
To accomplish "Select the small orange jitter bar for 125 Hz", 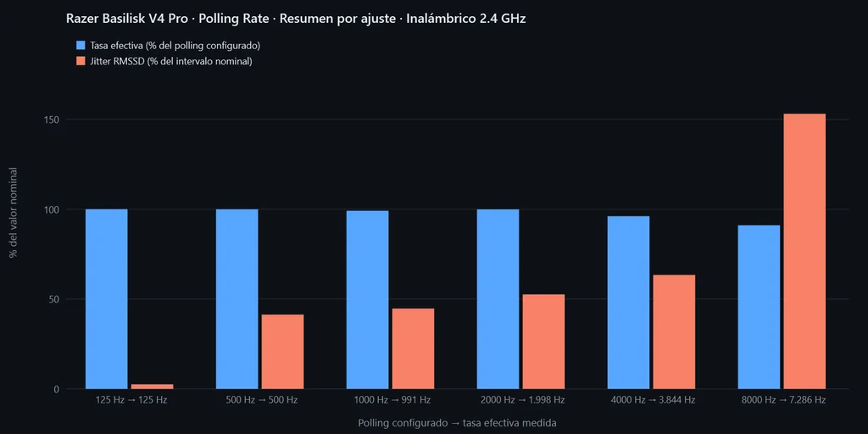I will pyautogui.click(x=153, y=387).
